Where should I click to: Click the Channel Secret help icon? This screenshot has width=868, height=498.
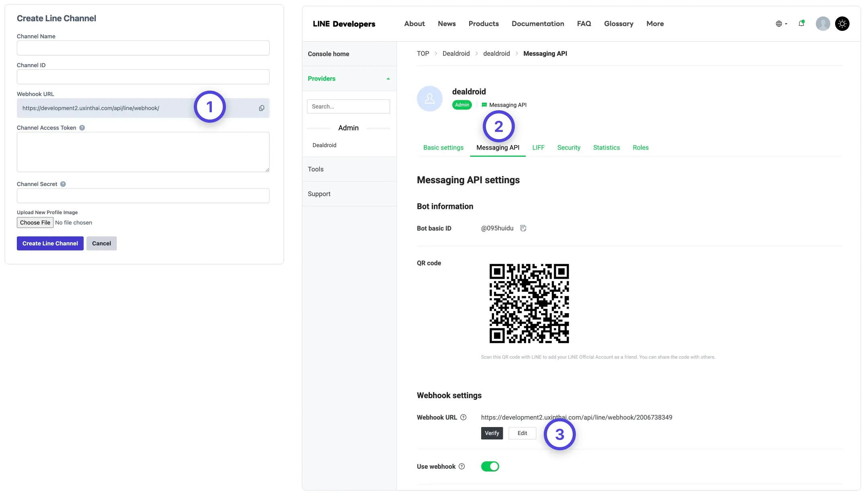pyautogui.click(x=63, y=184)
